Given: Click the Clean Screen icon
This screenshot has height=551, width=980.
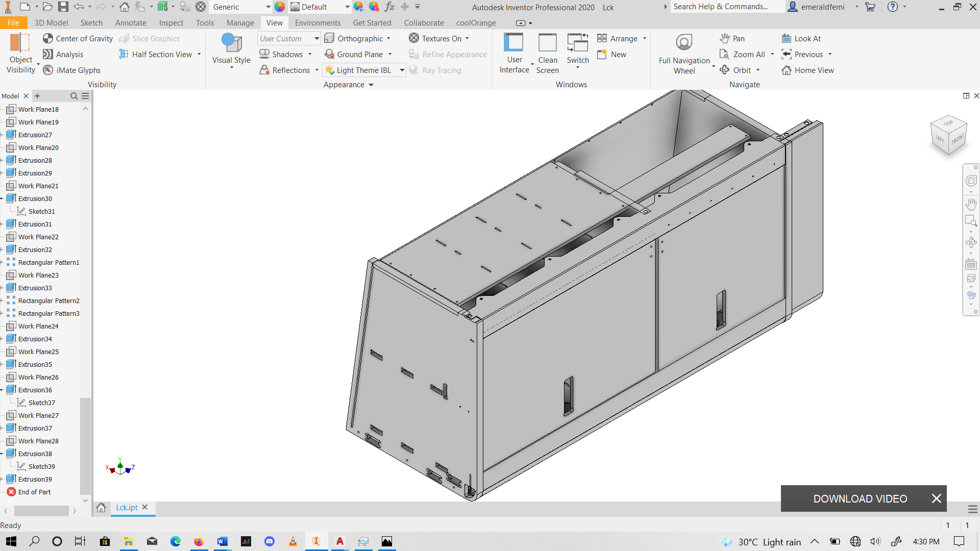Looking at the screenshot, I should point(547,43).
